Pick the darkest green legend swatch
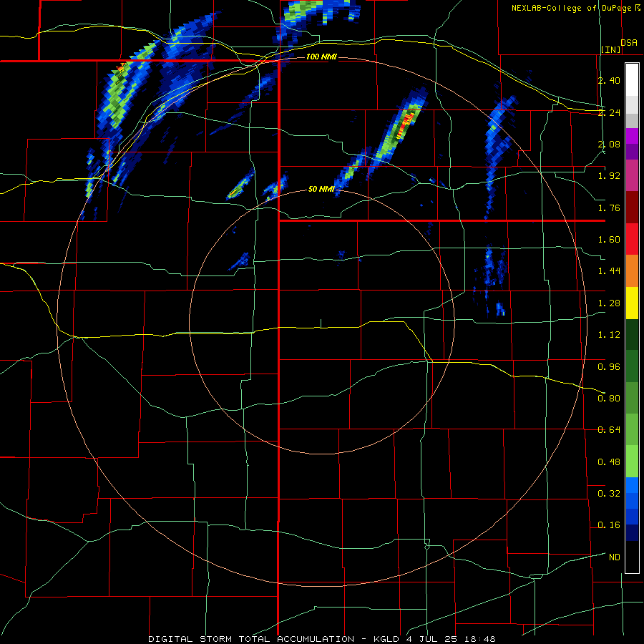 point(632,334)
